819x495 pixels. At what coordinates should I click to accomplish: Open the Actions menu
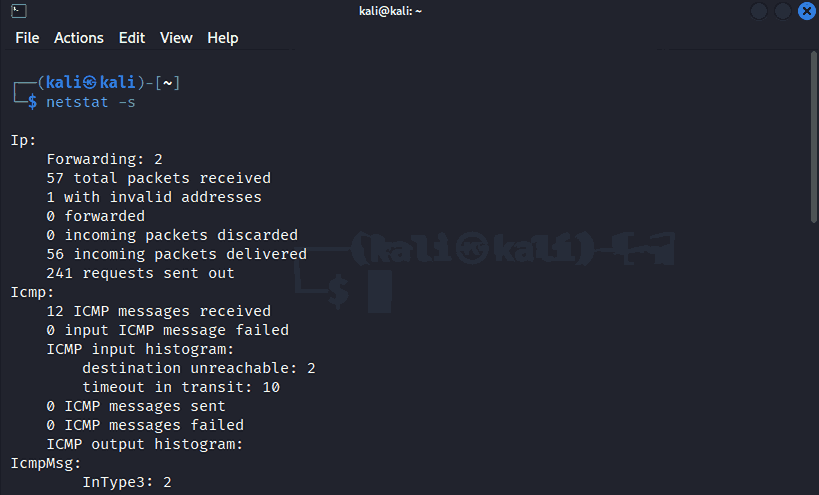79,38
